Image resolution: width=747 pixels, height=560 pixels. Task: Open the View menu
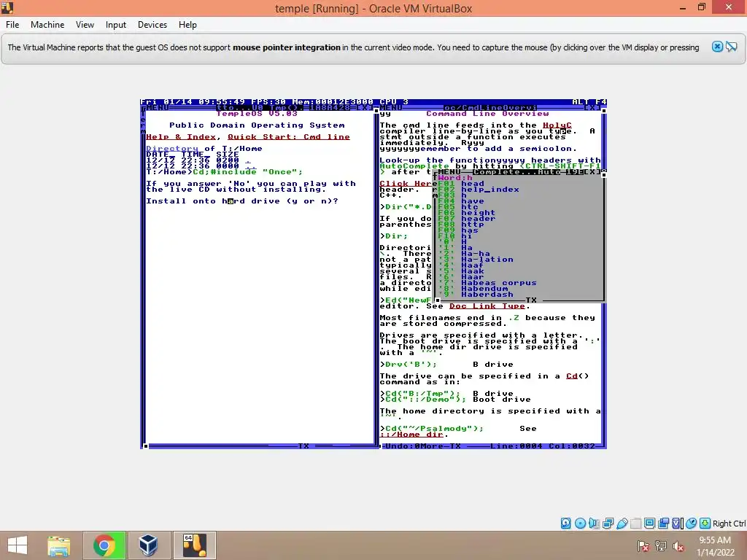tap(85, 25)
